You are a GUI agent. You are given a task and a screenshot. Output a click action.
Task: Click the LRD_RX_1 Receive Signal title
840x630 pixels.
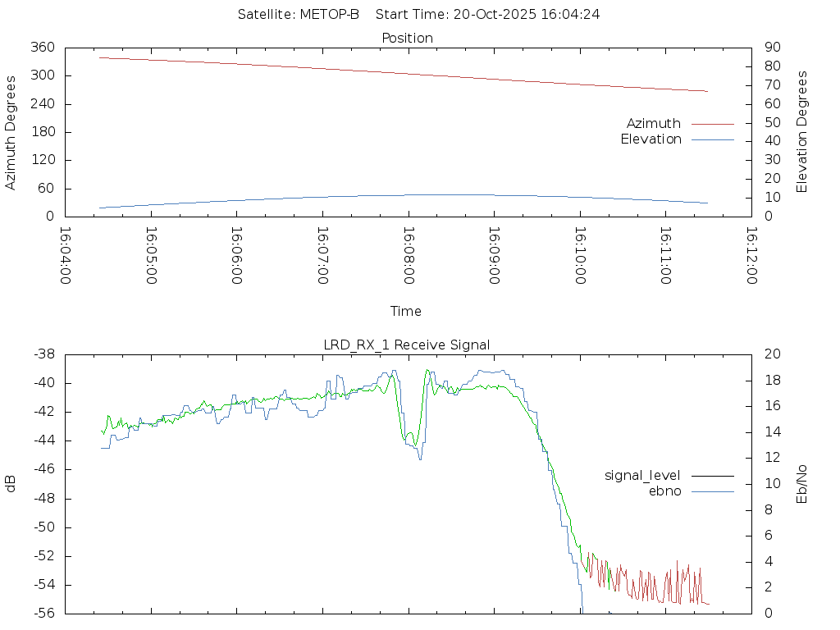point(407,345)
